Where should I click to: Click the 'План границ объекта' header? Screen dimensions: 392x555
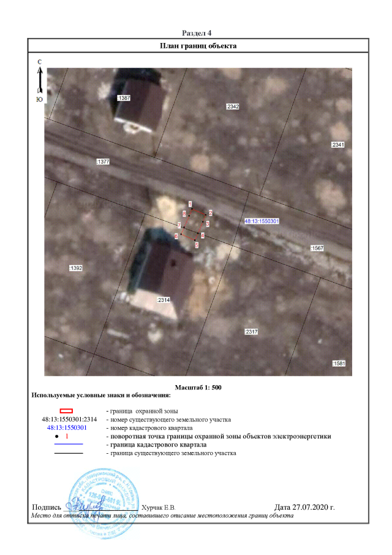coord(198,46)
